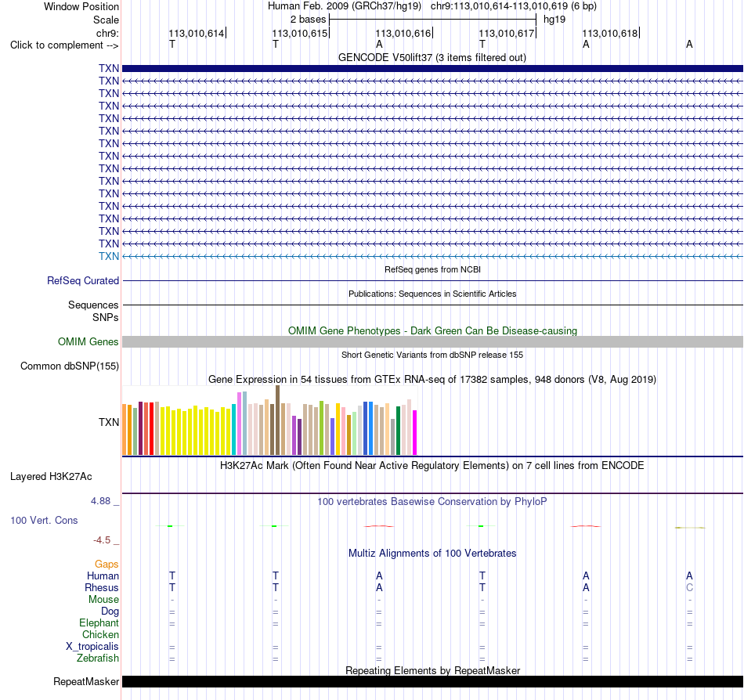The width and height of the screenshot is (744, 700).
Task: Open 'Repeating Elements by RepeatMasker' title
Action: pos(432,670)
